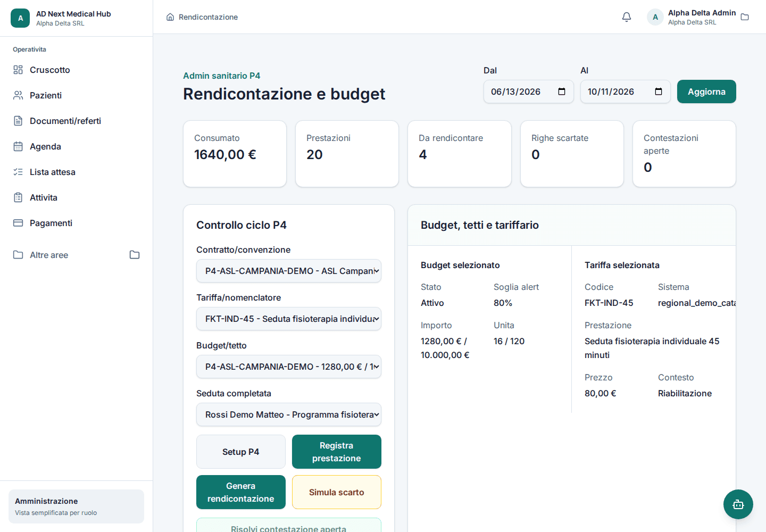
Task: Click the folder icon right of Altre aree
Action: point(135,255)
